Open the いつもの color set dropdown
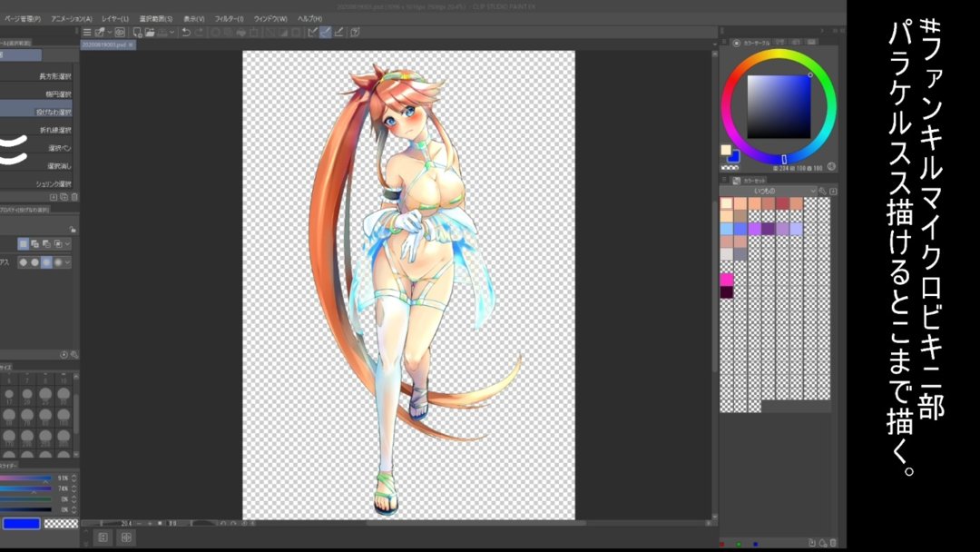980x552 pixels. (x=769, y=191)
